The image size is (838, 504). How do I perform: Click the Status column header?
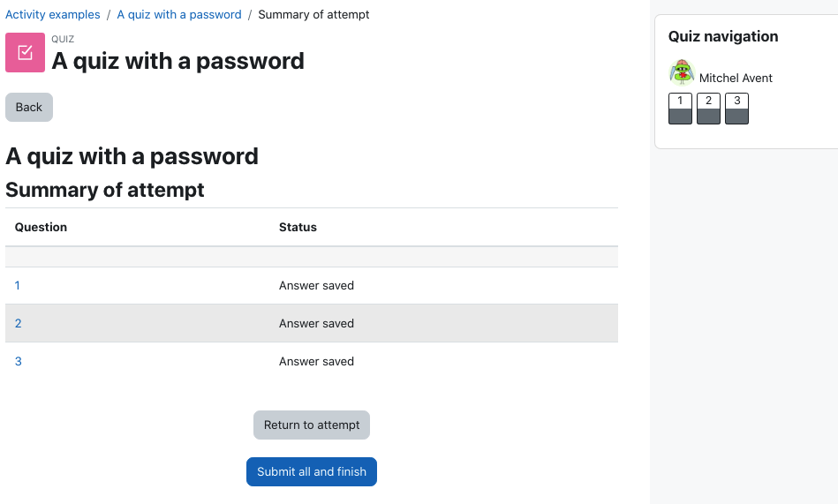tap(298, 227)
